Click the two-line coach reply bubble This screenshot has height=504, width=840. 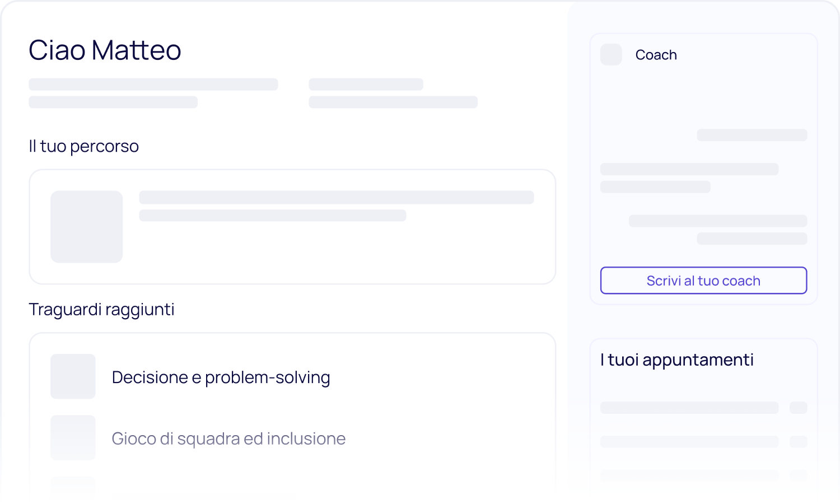click(689, 178)
